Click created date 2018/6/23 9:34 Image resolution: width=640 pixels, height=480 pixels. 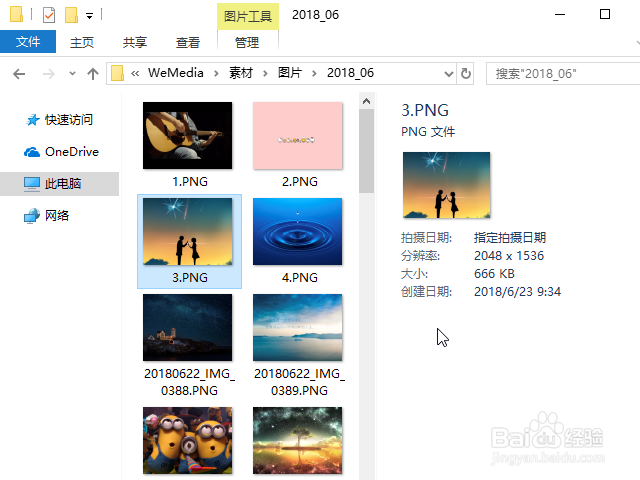518,292
